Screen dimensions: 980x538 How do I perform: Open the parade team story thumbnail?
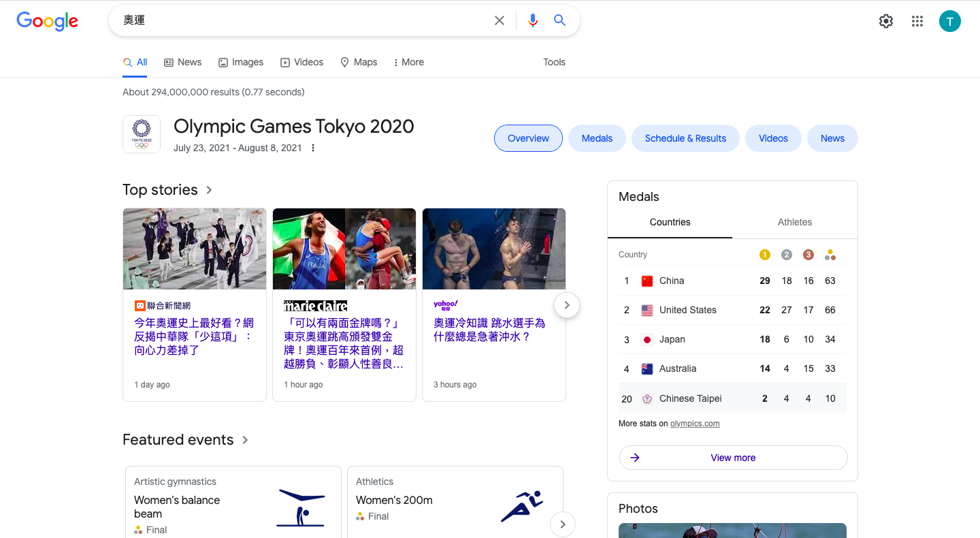click(195, 249)
